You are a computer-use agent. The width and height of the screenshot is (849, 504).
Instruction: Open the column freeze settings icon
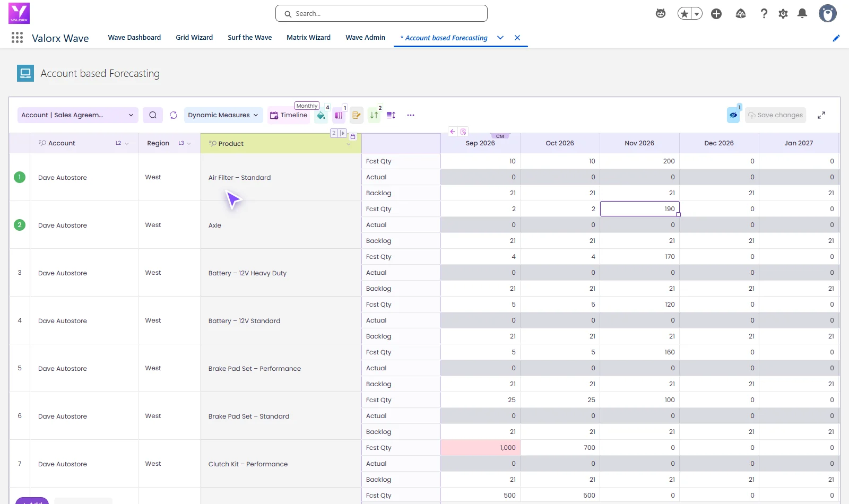(x=339, y=115)
